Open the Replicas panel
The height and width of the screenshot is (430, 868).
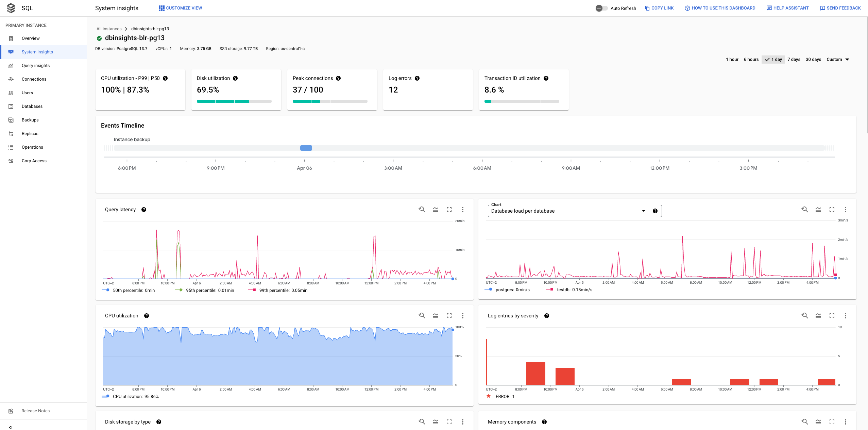(31, 134)
